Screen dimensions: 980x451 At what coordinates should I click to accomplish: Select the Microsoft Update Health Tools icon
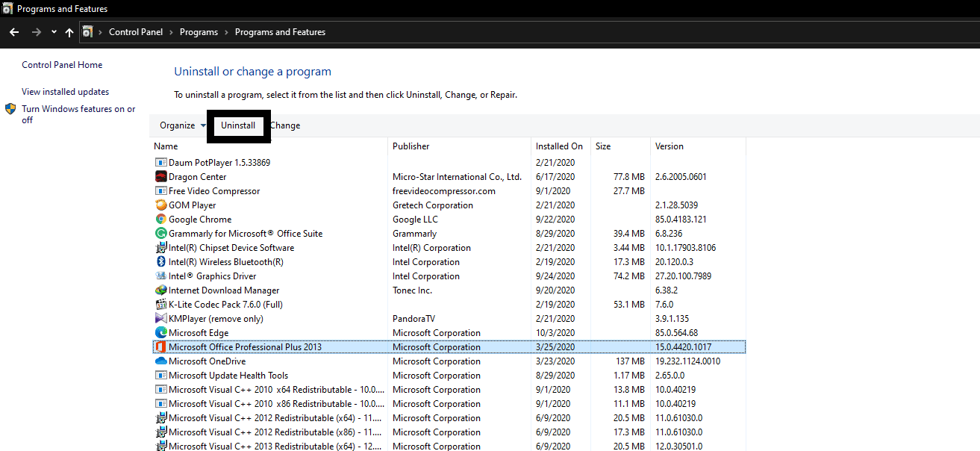(160, 376)
